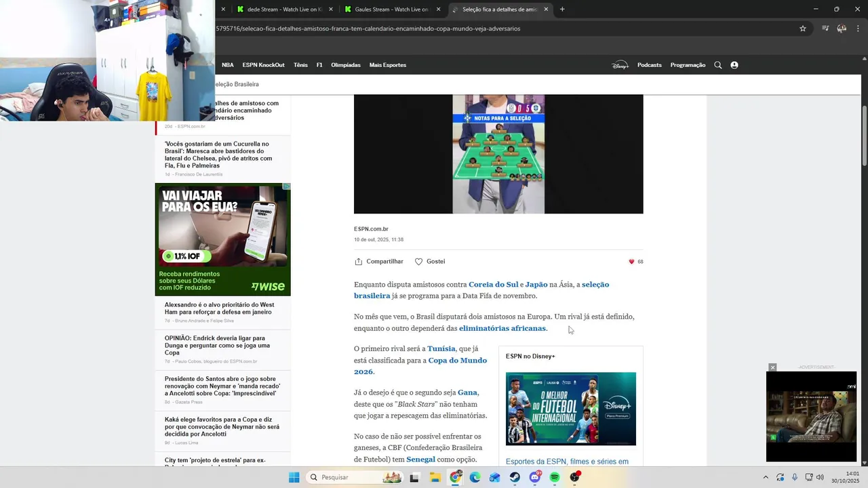Open a new browser tab

562,9
